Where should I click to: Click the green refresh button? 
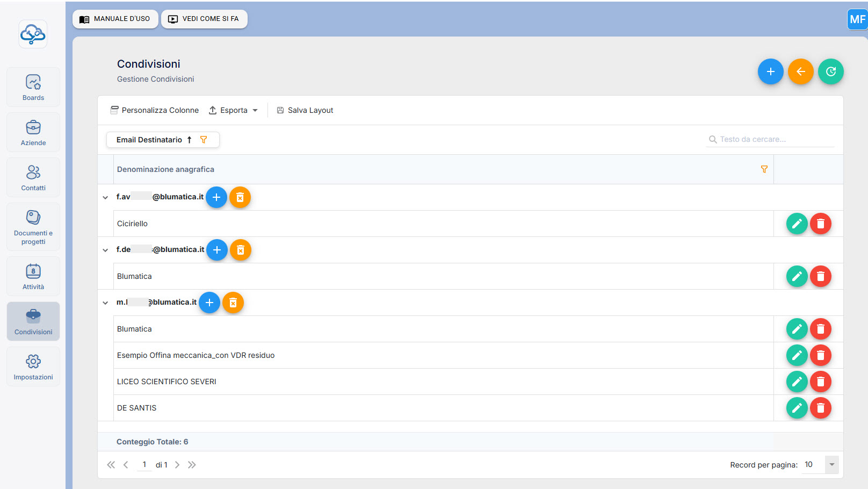click(830, 71)
